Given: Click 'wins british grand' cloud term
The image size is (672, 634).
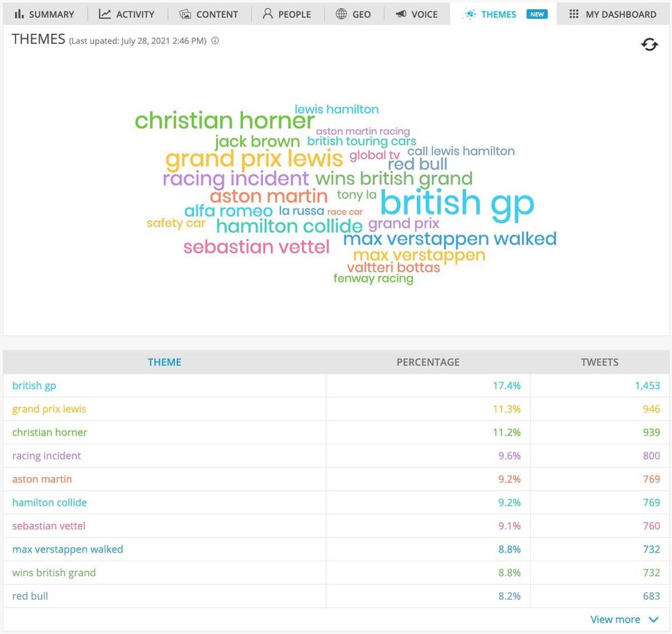Looking at the screenshot, I should 394,179.
